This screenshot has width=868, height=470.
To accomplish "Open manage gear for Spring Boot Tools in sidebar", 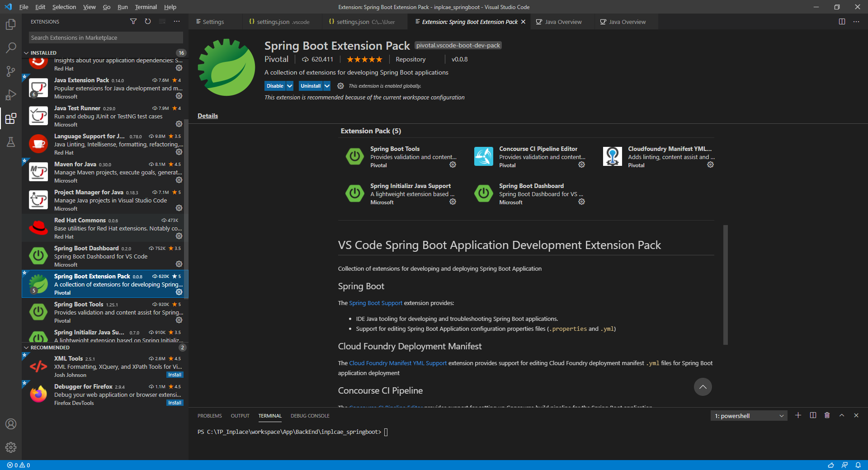I will tap(179, 320).
